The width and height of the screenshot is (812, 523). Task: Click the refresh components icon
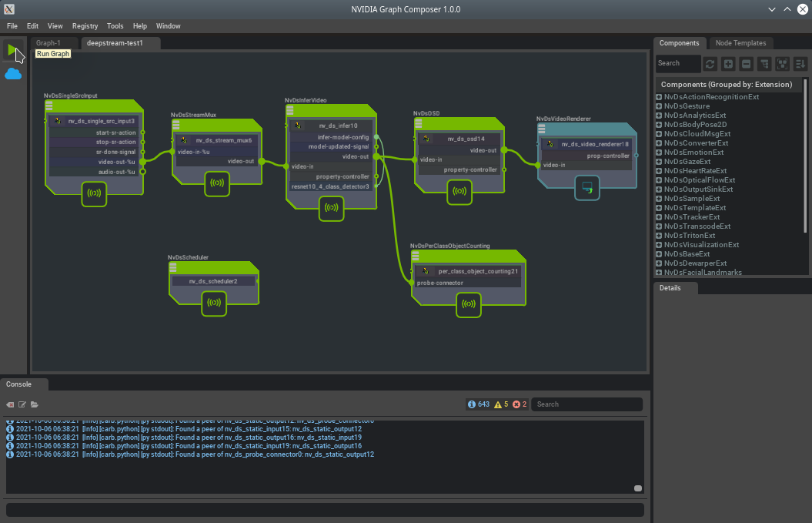[710, 63]
